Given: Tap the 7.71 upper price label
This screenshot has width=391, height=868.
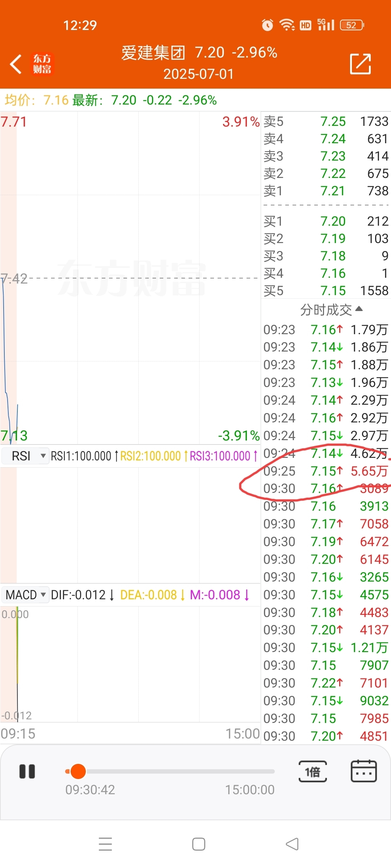Looking at the screenshot, I should tap(14, 122).
